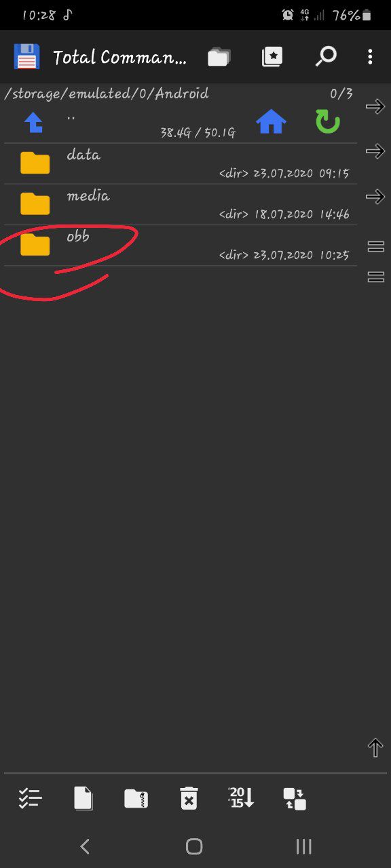Open the data folder
The image size is (391, 868).
181,163
